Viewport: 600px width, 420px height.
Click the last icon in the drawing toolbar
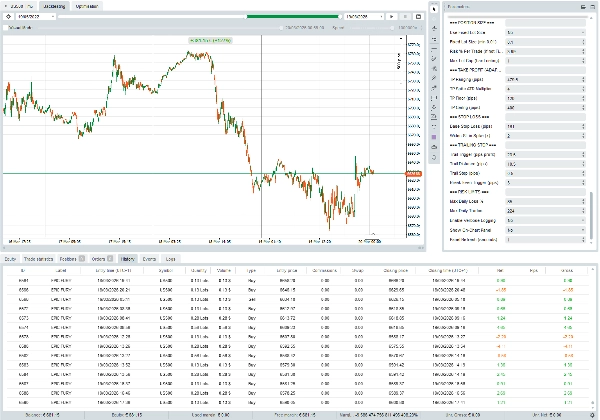tap(434, 159)
